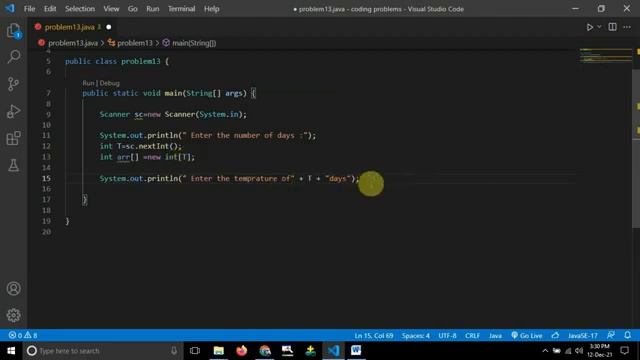Click the main(String[]) breadcrumb
This screenshot has height=360, width=640.
[193, 43]
